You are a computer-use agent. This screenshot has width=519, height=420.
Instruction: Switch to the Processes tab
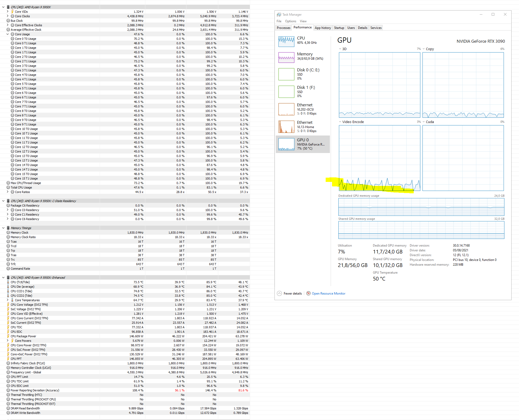tap(284, 28)
